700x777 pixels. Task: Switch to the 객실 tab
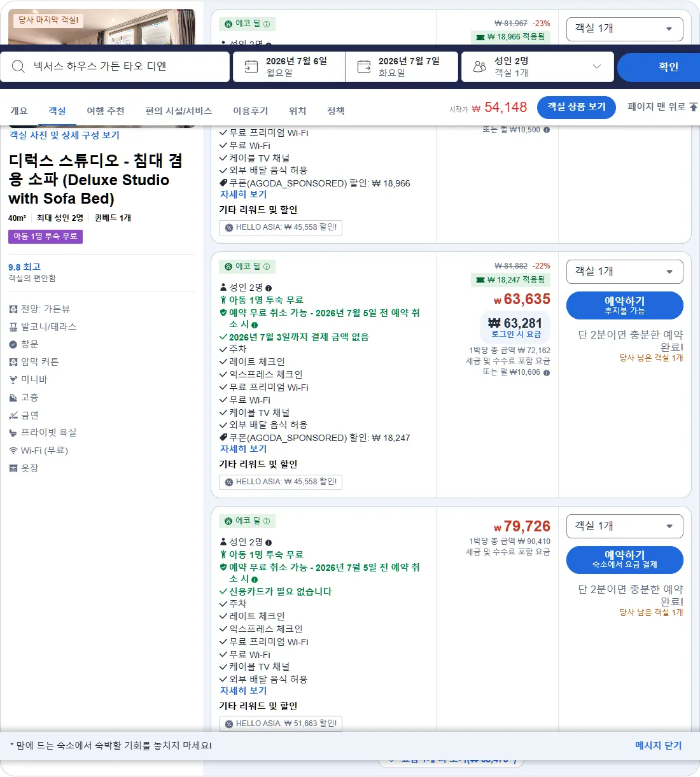pos(57,111)
